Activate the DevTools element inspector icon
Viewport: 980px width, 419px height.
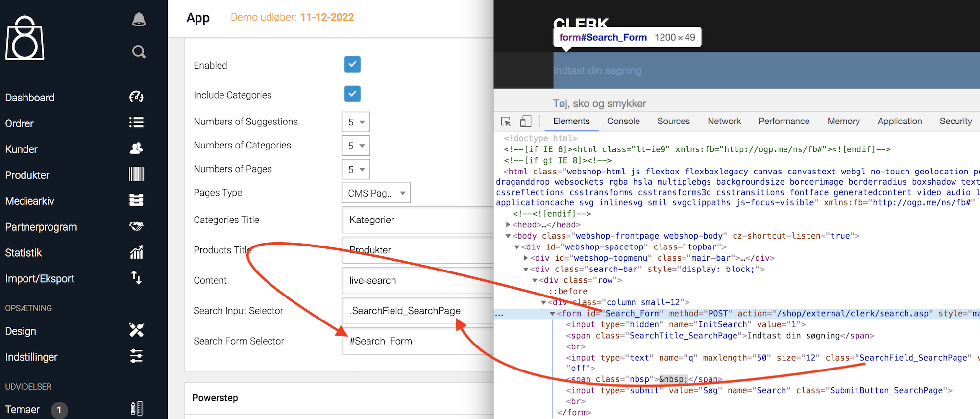[x=506, y=122]
